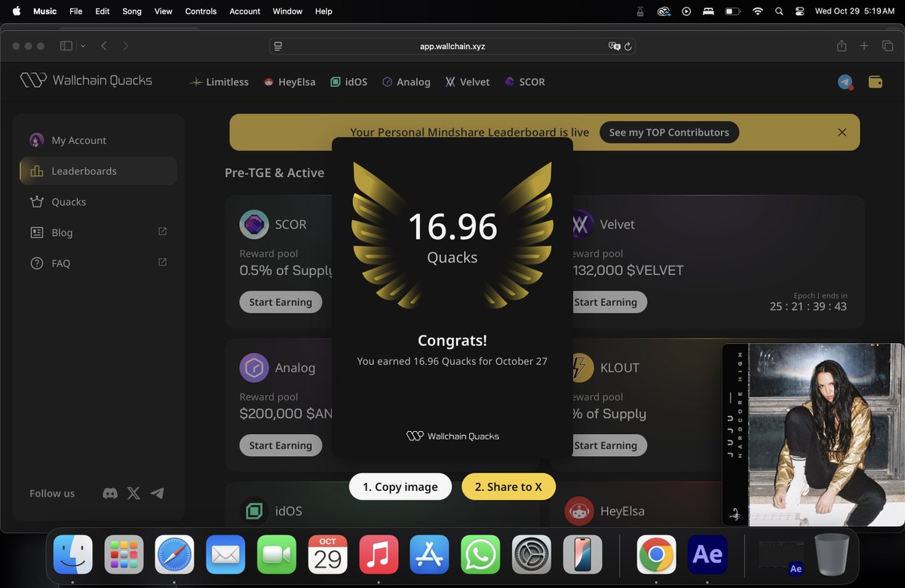The image size is (905, 588).
Task: Click the Analog project logo icon
Action: [x=254, y=367]
